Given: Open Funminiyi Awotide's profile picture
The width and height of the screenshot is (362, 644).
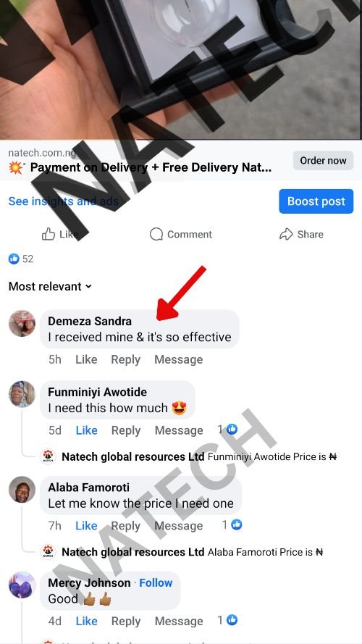Looking at the screenshot, I should pyautogui.click(x=22, y=394).
